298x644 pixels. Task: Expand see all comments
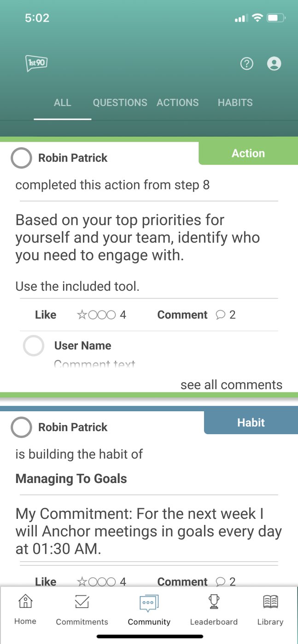pos(231,385)
